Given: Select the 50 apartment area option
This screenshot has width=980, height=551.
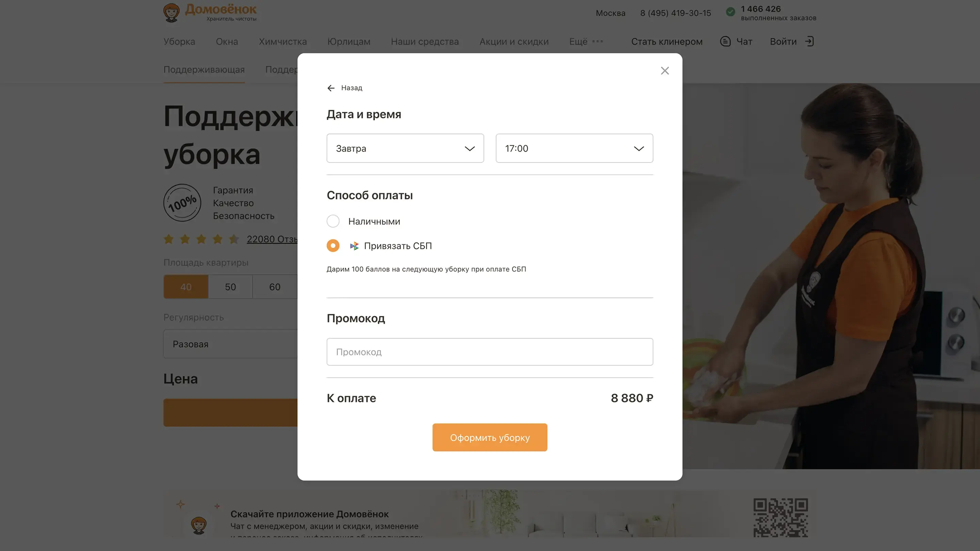Looking at the screenshot, I should pos(230,287).
